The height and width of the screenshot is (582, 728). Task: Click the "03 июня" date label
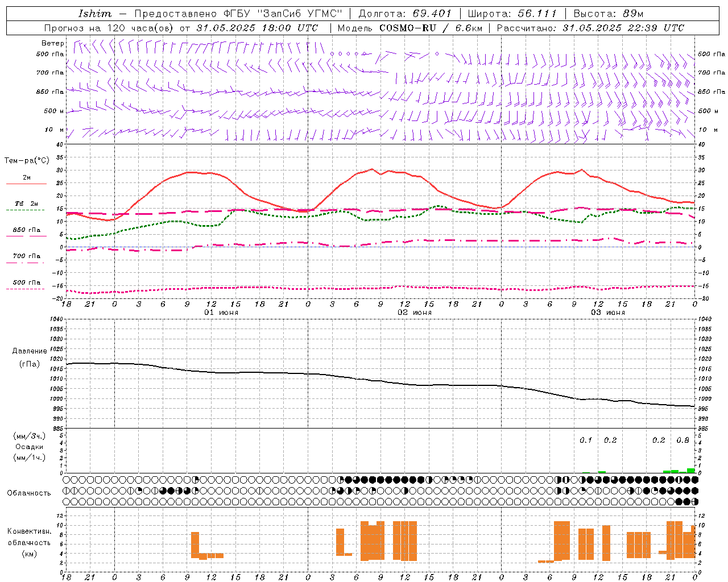coord(608,313)
